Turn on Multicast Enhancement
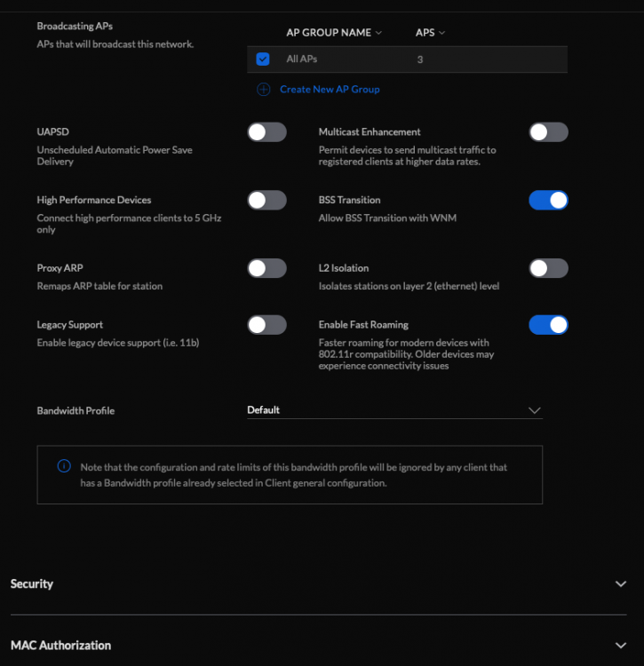 point(548,132)
